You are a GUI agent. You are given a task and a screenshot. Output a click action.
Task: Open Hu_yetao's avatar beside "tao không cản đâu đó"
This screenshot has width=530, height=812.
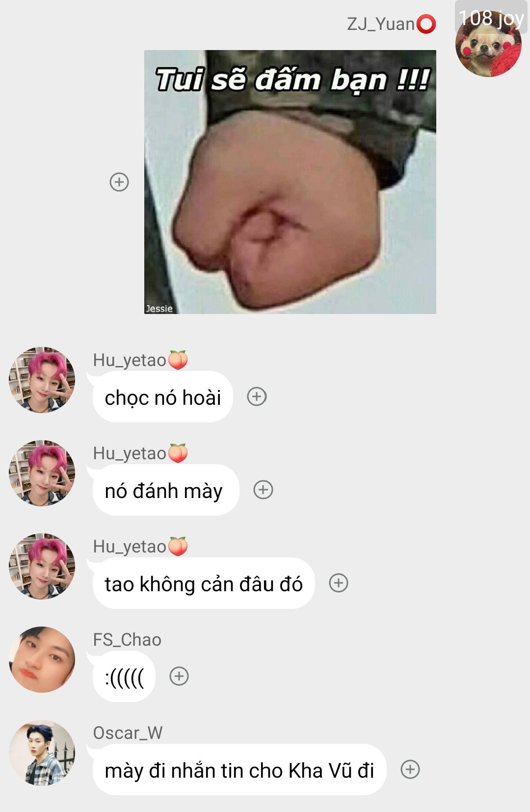click(x=42, y=566)
